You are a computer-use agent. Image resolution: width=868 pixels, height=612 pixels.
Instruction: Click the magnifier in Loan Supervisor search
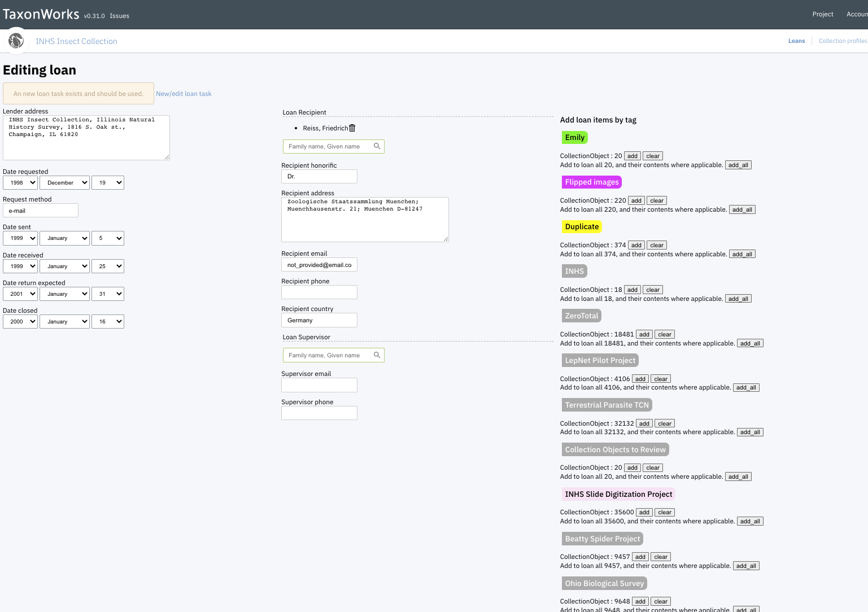(x=377, y=355)
